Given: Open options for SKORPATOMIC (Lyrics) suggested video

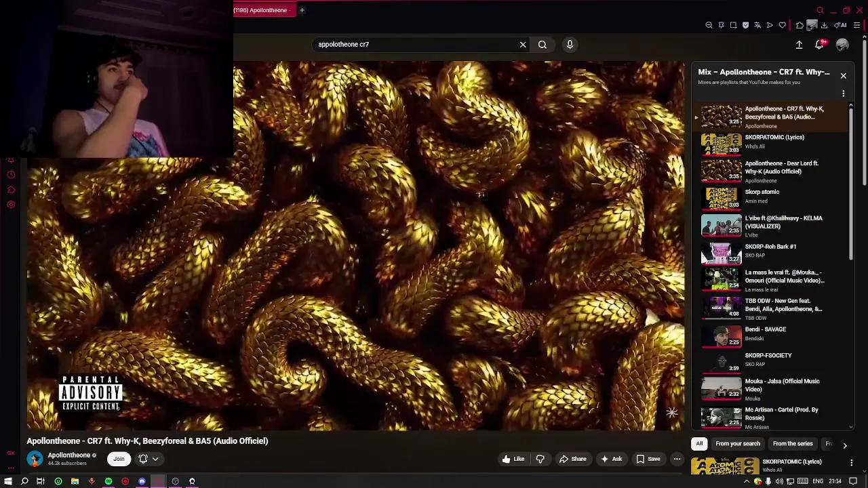Looking at the screenshot, I should coord(852,463).
